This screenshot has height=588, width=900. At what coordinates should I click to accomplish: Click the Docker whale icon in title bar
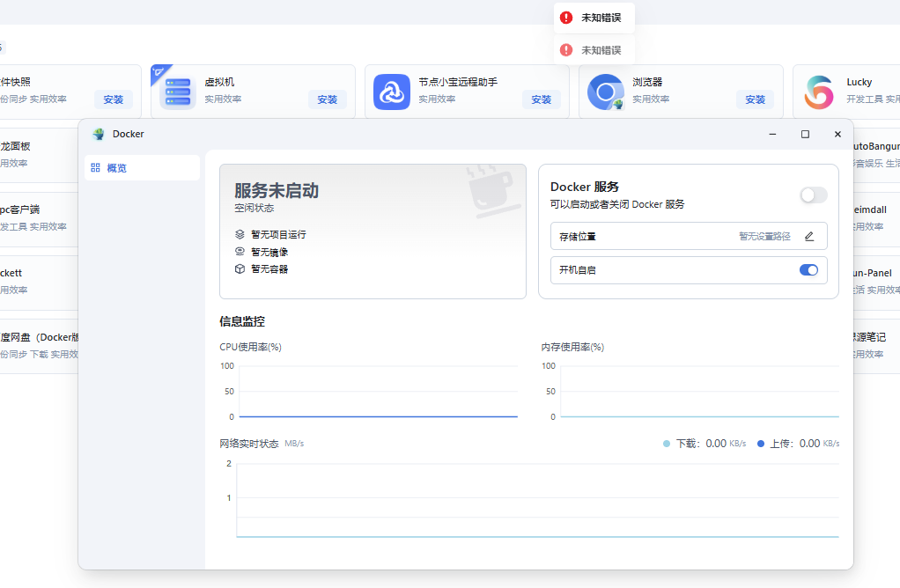click(x=98, y=134)
